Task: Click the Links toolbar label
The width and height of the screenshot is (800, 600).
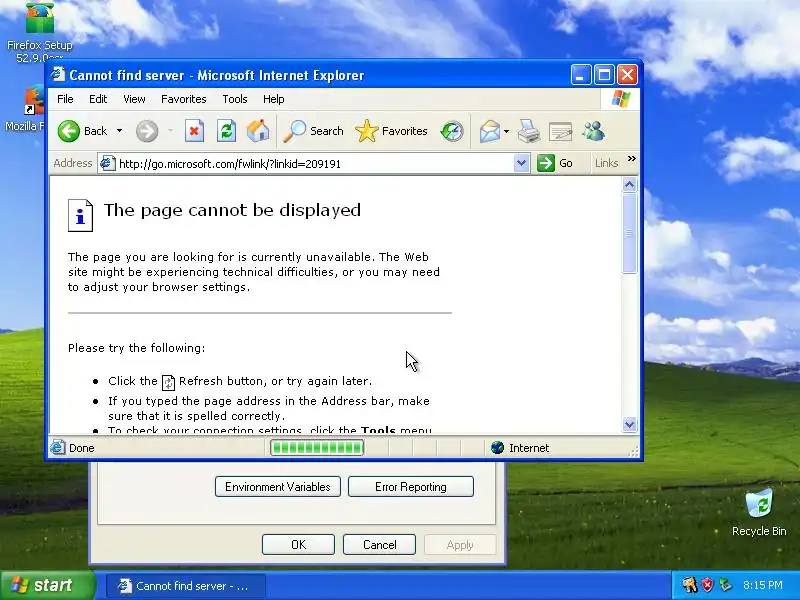Action: point(606,163)
